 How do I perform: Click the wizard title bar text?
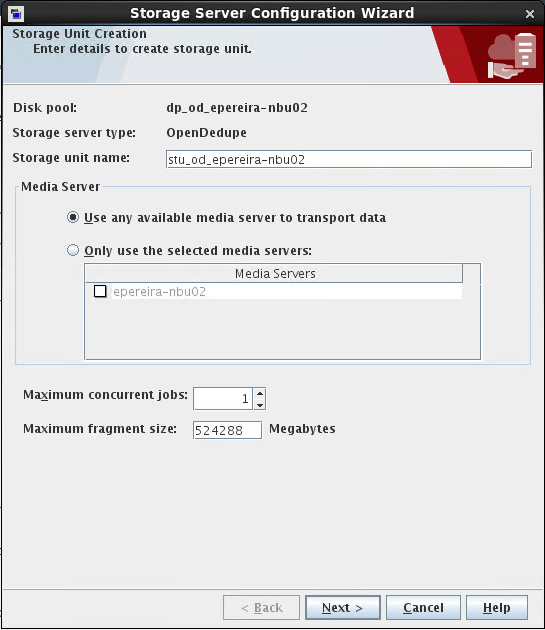point(272,13)
